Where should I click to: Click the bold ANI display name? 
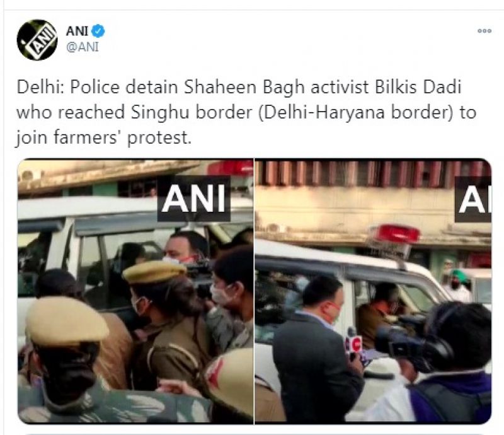77,32
